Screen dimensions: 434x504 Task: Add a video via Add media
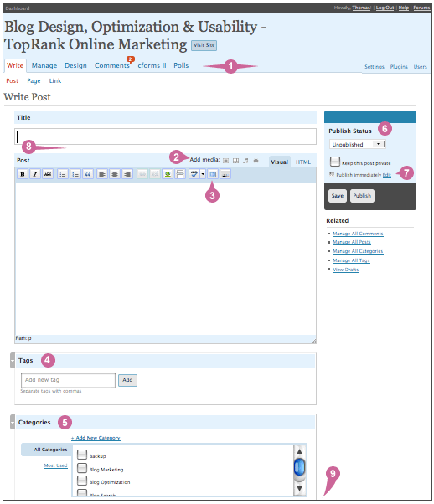point(235,161)
